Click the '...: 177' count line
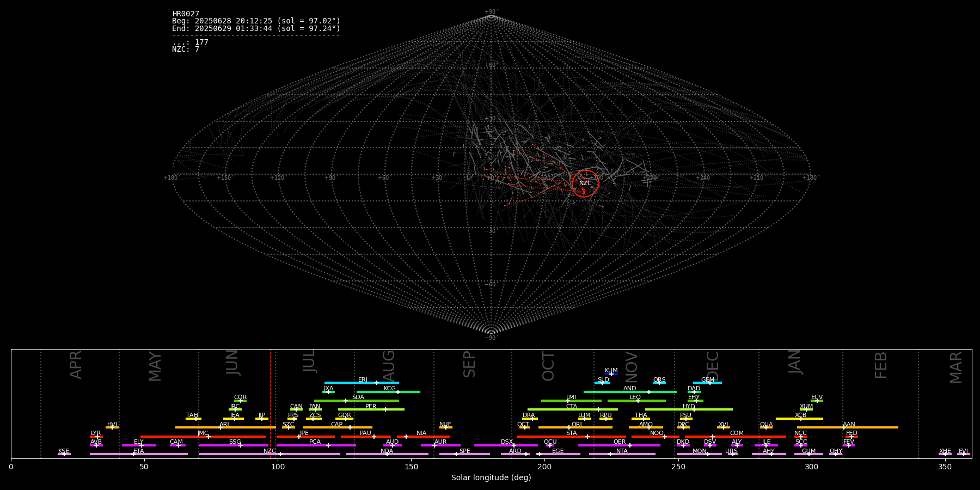Screen dimensions: 980x490 (190, 42)
